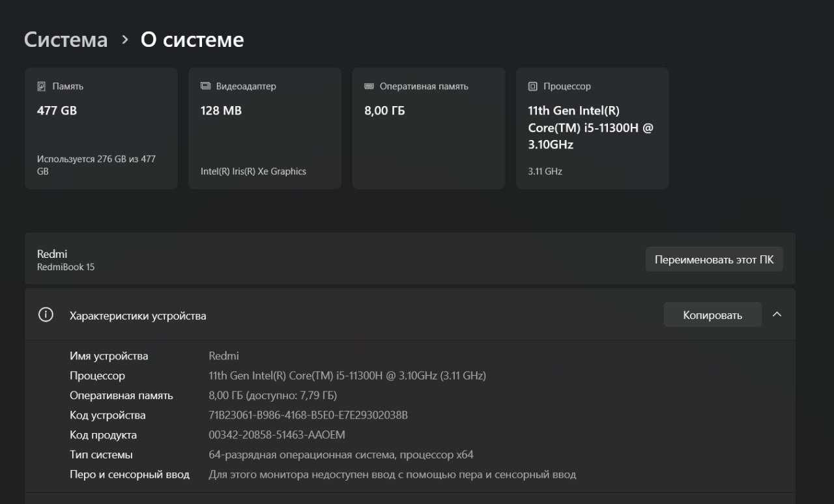The image size is (834, 504).
Task: Click Оперативная память label in specs list
Action: 121,395
